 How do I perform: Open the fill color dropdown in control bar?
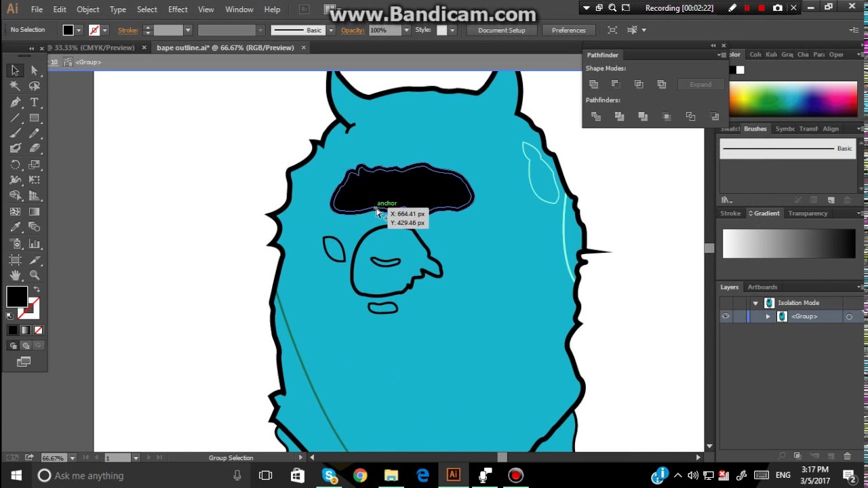coord(79,30)
